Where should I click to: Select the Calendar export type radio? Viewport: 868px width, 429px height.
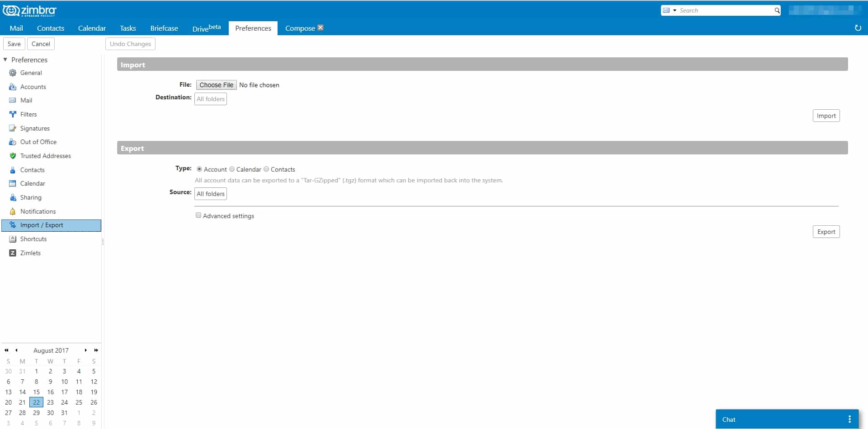pyautogui.click(x=232, y=169)
